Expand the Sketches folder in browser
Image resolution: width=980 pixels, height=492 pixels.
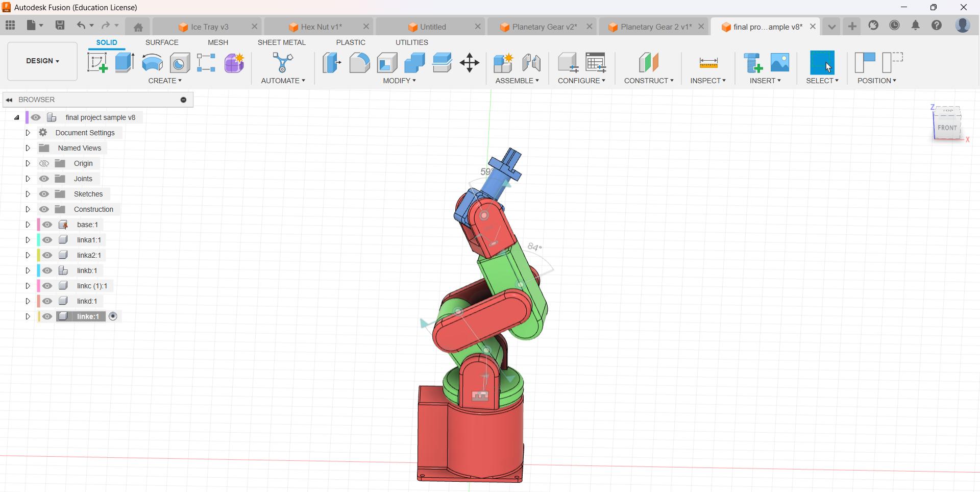coord(28,194)
